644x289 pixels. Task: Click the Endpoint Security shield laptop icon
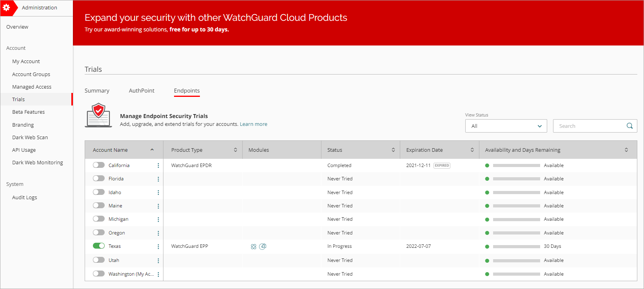click(x=98, y=115)
